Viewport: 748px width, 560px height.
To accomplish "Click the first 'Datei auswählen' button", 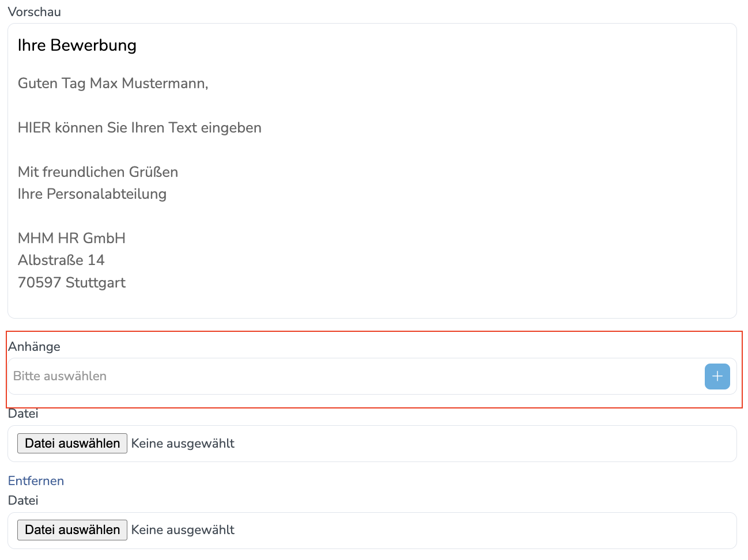I will coord(72,443).
